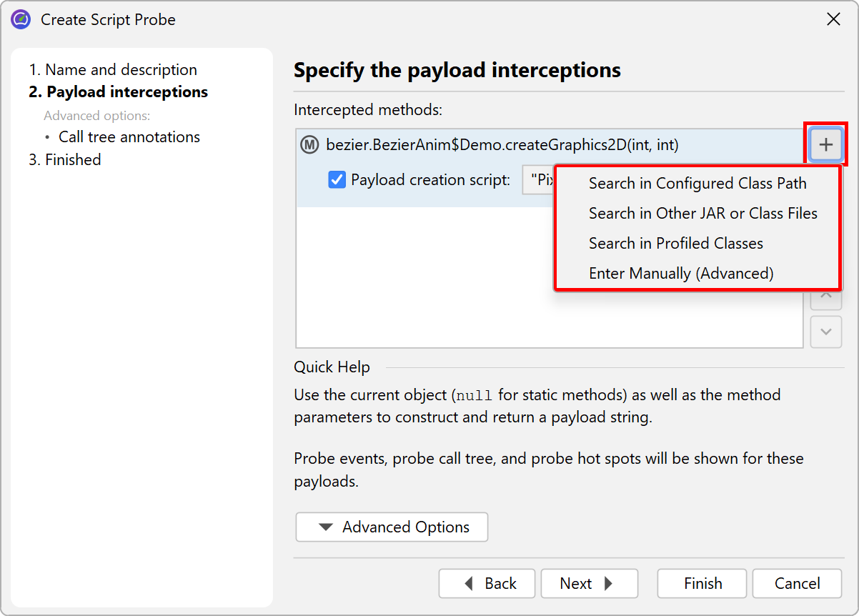The image size is (859, 616).
Task: Click the plus button to add method
Action: tap(825, 145)
